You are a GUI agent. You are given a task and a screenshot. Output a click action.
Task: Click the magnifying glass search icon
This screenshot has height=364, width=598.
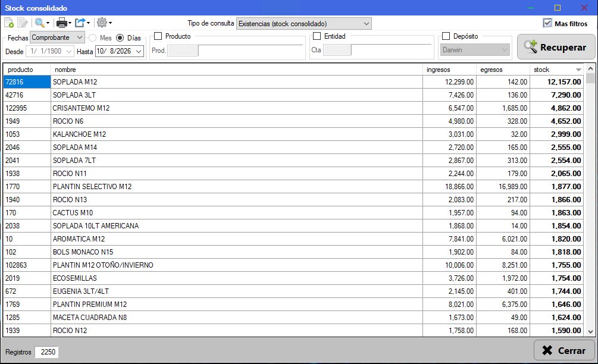coord(39,23)
